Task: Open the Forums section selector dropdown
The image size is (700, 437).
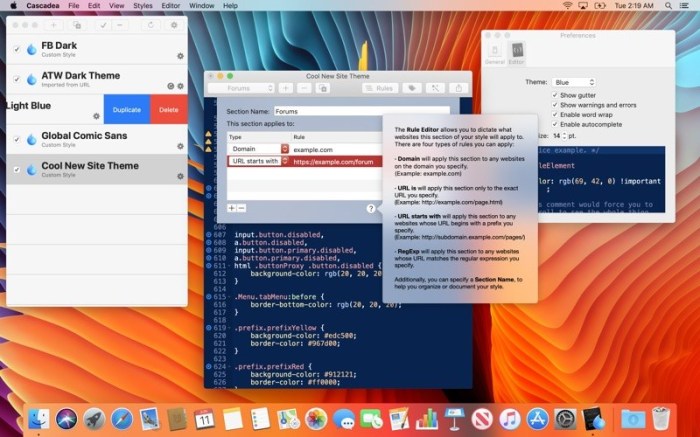Action: [242, 88]
